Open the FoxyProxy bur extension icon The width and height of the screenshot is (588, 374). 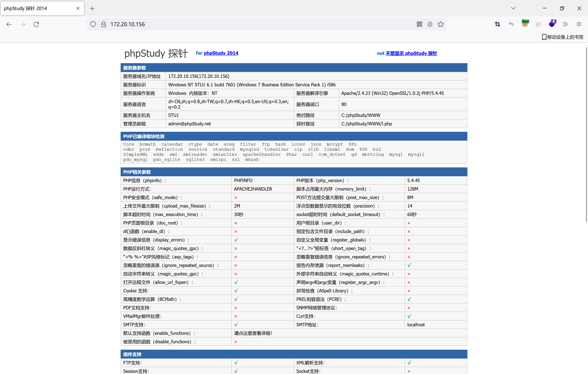coord(525,24)
